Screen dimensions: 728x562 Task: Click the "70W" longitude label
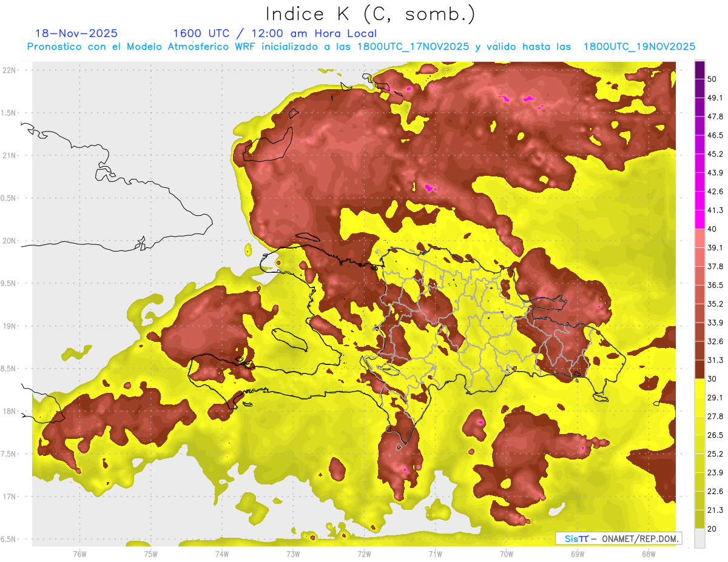pyautogui.click(x=507, y=554)
